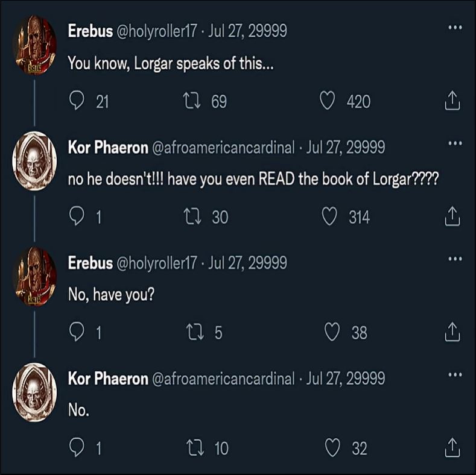Share Erebus's first tweet
This screenshot has width=476, height=475.
tap(452, 102)
